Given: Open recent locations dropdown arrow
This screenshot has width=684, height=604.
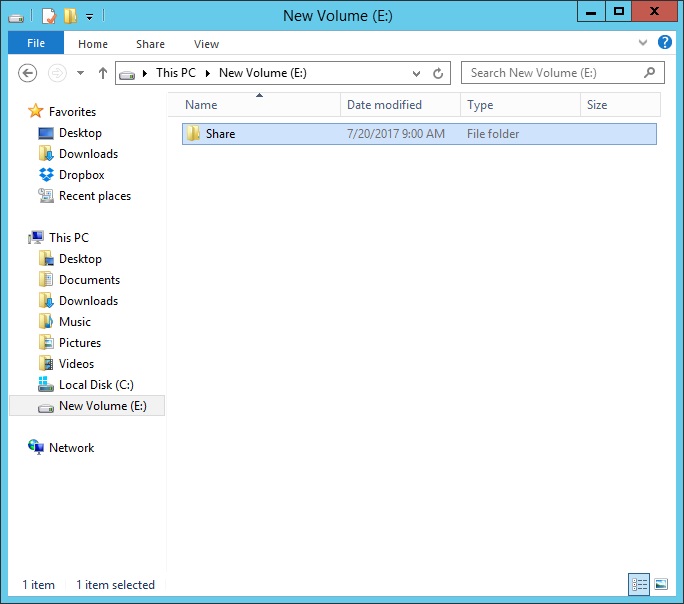Looking at the screenshot, I should tap(80, 73).
